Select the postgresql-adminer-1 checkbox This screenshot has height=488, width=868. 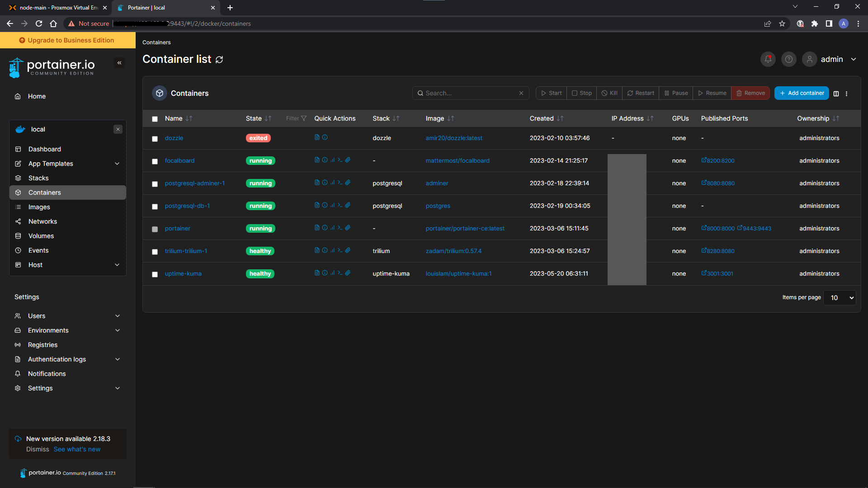pos(155,184)
